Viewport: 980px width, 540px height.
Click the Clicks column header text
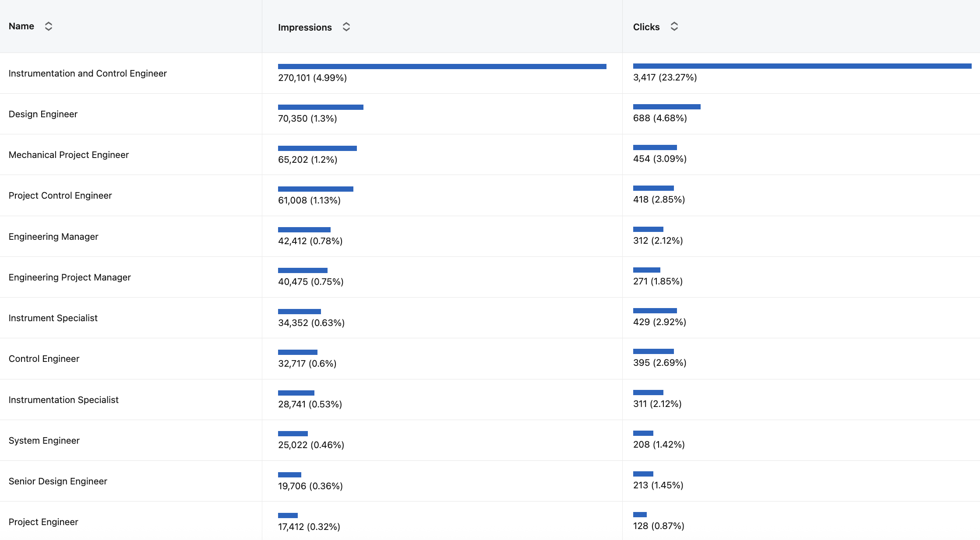646,27
